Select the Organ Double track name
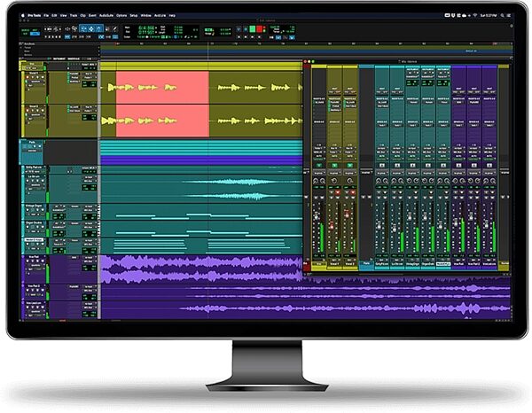Image resolution: width=532 pixels, height=413 pixels. pos(34,222)
